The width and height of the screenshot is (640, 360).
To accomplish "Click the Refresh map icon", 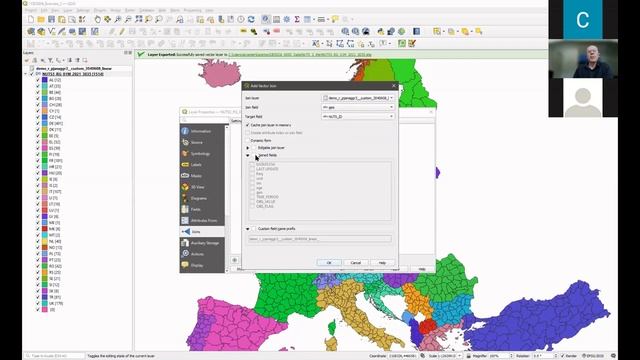I will coord(251,19).
